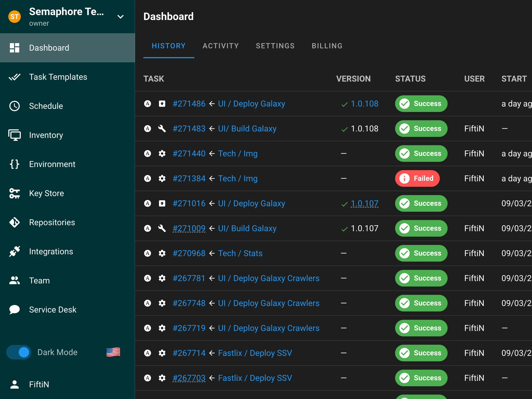Select the Settings tab
This screenshot has width=532, height=399.
pyautogui.click(x=275, y=46)
